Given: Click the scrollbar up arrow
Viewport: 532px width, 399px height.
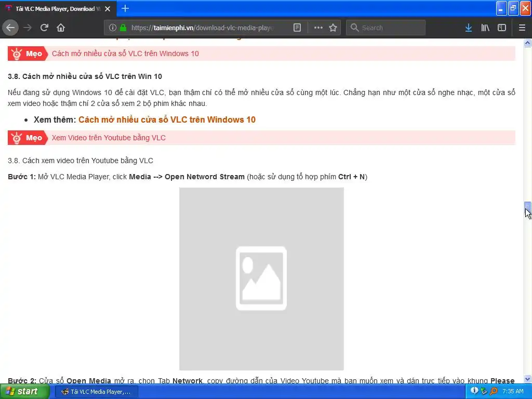Looking at the screenshot, I should [x=528, y=43].
